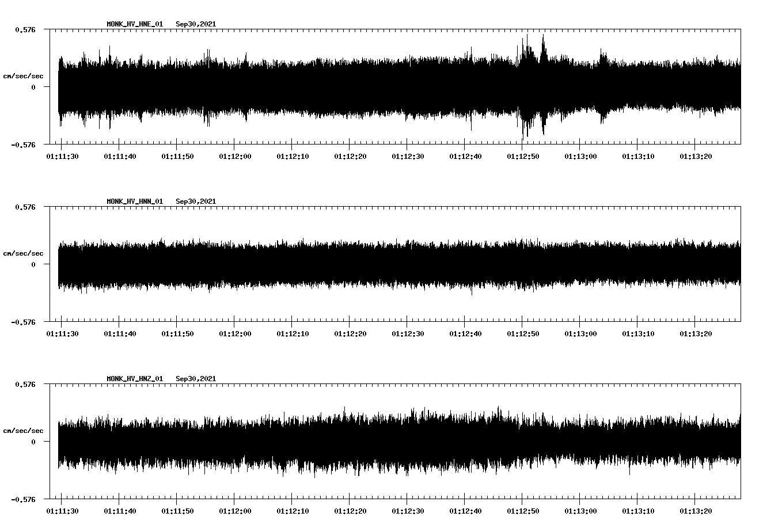This screenshot has width=782, height=532.
Task: Click the Sep30,2021 date on the HNE plot
Action: [196, 24]
